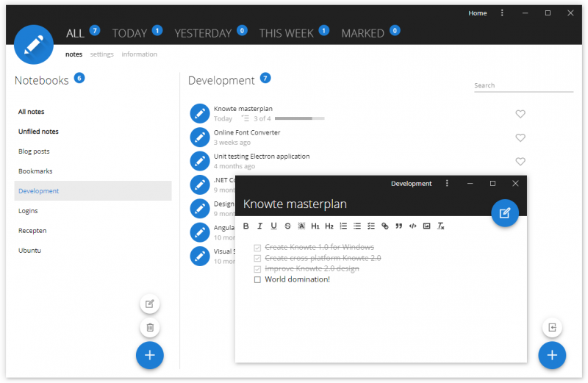Delete the selected notebook with trash icon

(x=150, y=327)
